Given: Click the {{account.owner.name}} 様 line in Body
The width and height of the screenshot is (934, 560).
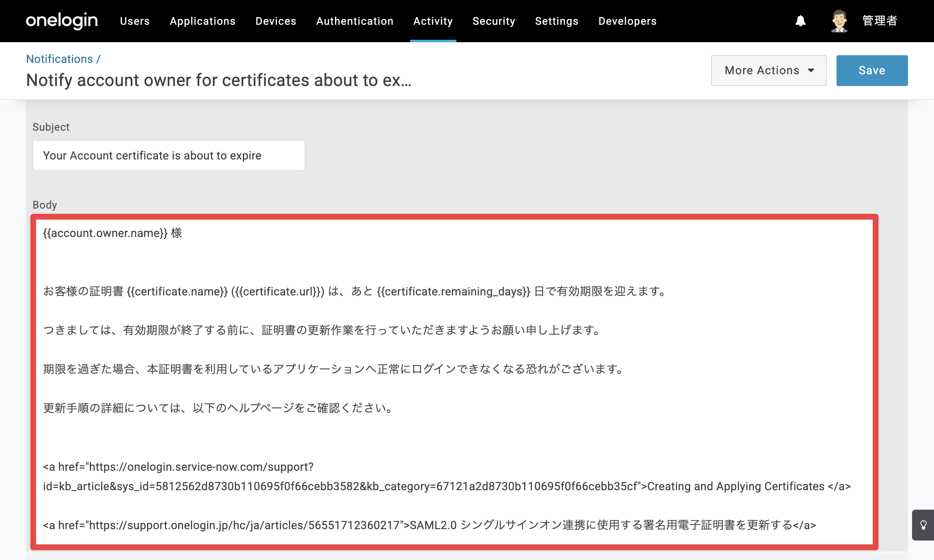Looking at the screenshot, I should click(x=112, y=233).
